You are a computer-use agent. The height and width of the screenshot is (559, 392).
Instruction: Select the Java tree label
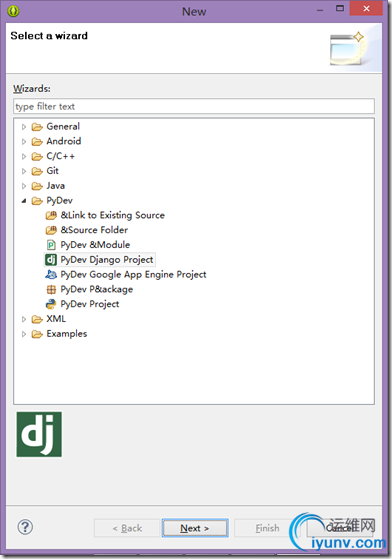[56, 186]
